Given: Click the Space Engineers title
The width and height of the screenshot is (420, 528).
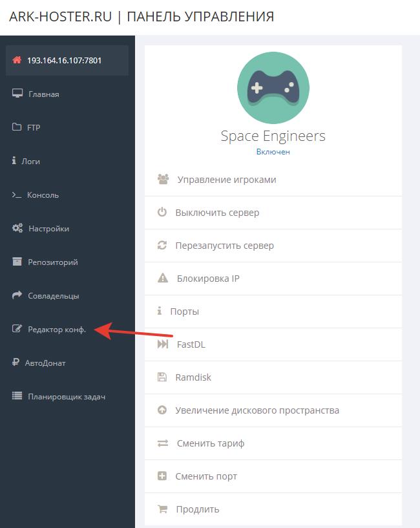Looking at the screenshot, I should (x=273, y=136).
